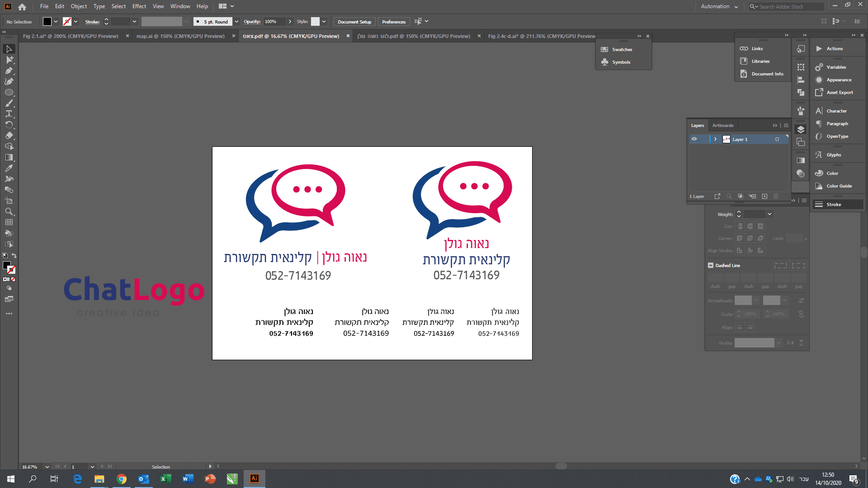Switch to the map.ai document tab
Screen dimensions: 868x488
tap(180, 36)
